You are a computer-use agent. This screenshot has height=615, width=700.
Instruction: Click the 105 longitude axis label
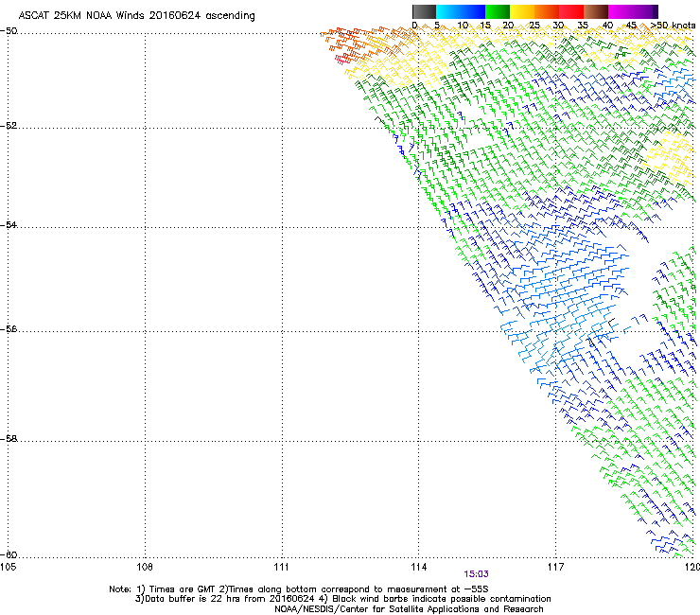point(8,567)
